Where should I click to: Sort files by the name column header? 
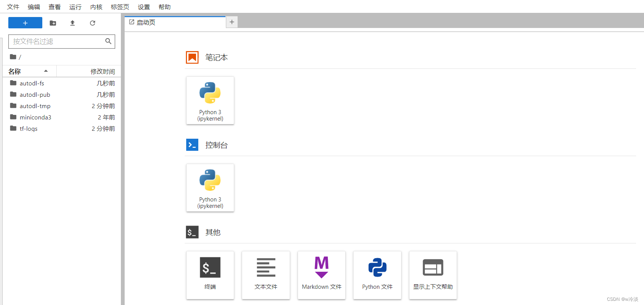pyautogui.click(x=29, y=71)
